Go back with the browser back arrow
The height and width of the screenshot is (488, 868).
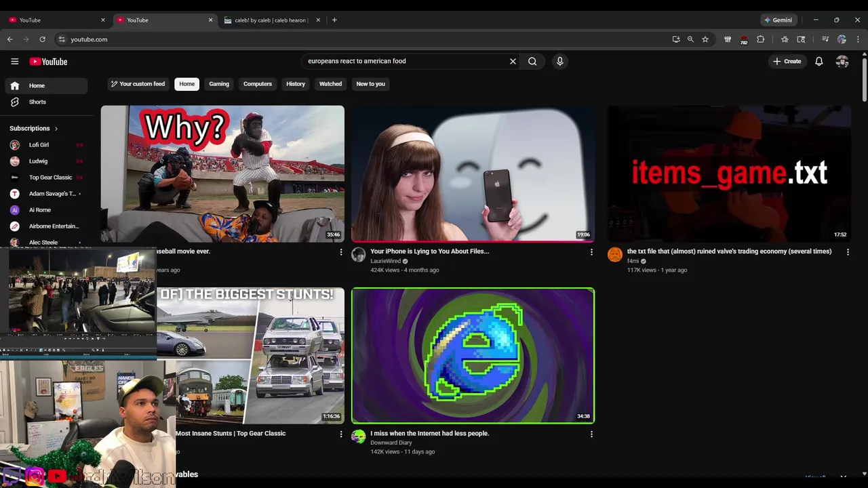[9, 39]
